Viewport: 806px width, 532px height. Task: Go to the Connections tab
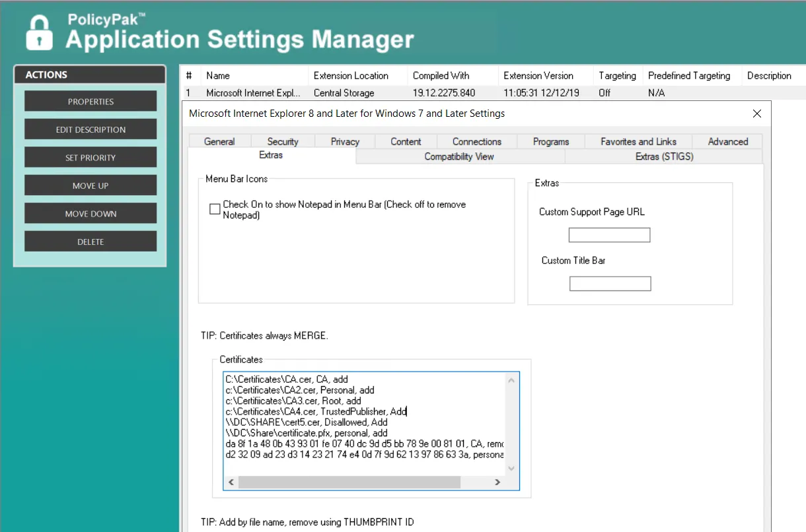click(477, 141)
